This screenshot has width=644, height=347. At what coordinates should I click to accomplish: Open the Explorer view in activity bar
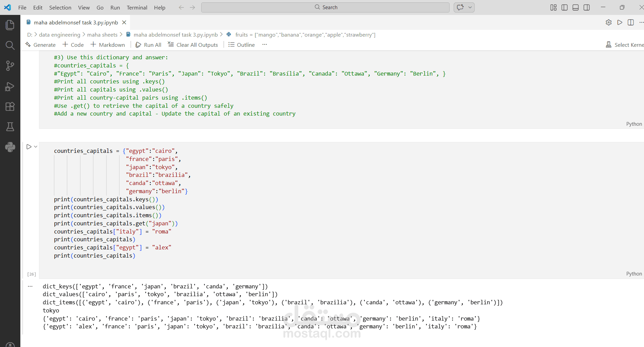pyautogui.click(x=10, y=25)
